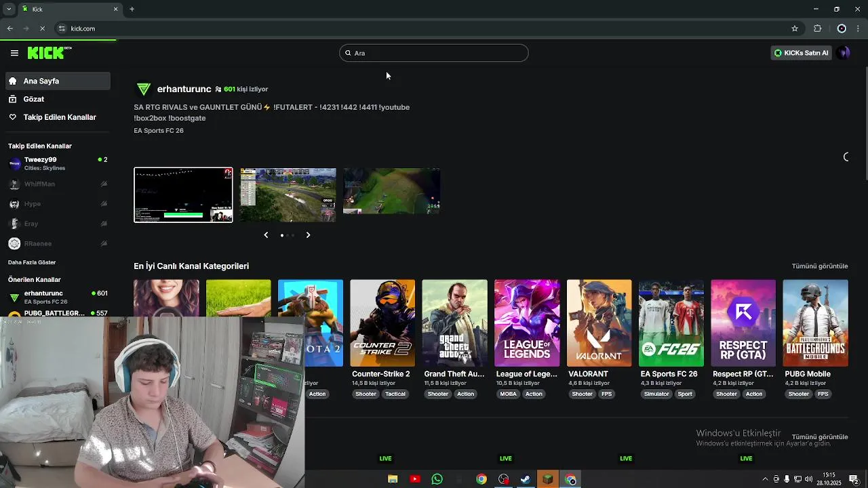
Task: Open the browser extensions puzzle icon
Action: click(x=817, y=28)
